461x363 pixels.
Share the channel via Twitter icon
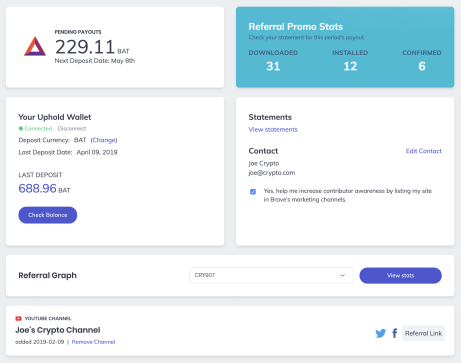click(380, 333)
